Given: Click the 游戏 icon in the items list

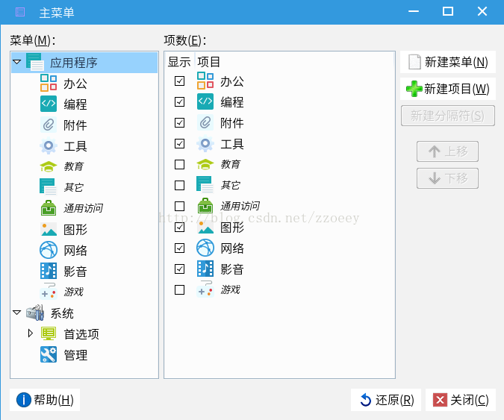Looking at the screenshot, I should (x=205, y=289).
